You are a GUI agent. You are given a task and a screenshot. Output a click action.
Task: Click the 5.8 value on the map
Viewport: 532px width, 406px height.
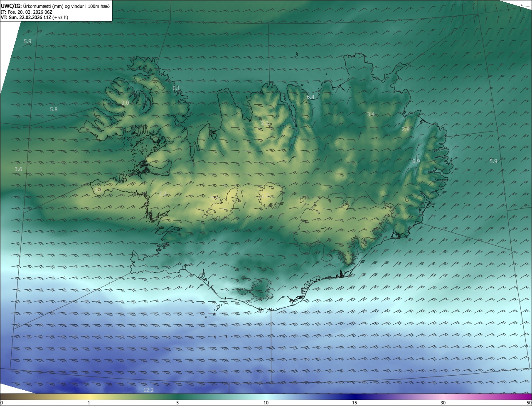point(54,109)
